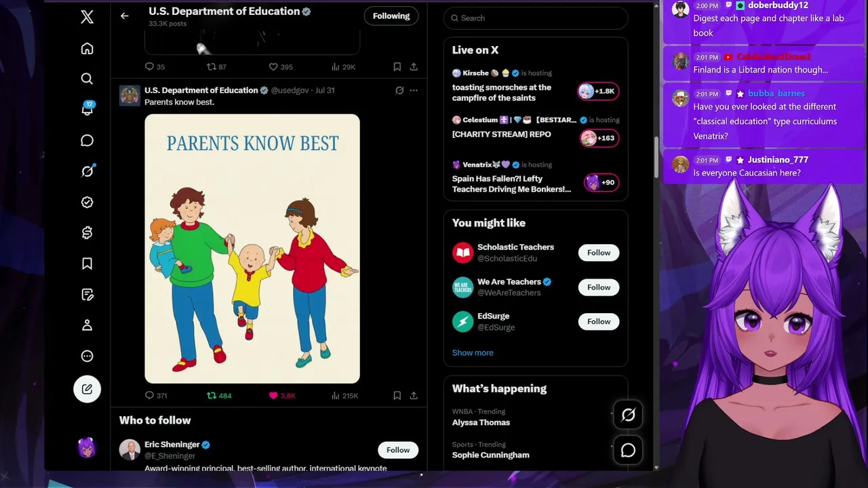Click the Following button in the header
The height and width of the screenshot is (488, 868).
391,16
